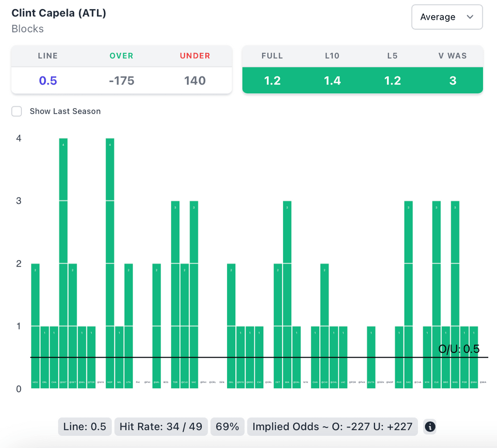The width and height of the screenshot is (497, 448).
Task: Click the NOP game bar with 4 blocks
Action: coord(110,262)
